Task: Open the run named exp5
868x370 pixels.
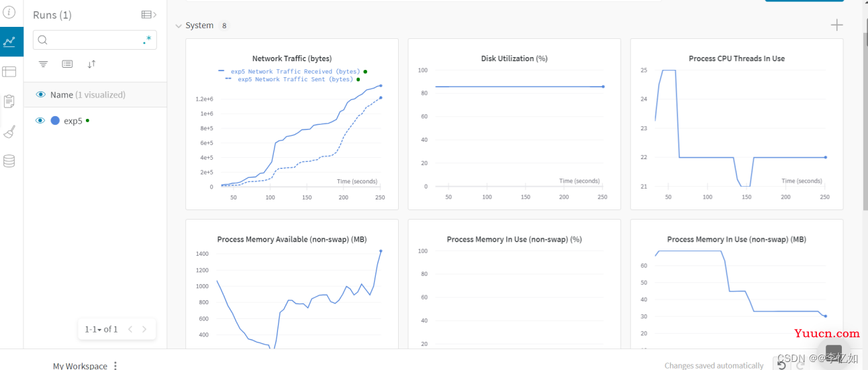Action: point(73,122)
